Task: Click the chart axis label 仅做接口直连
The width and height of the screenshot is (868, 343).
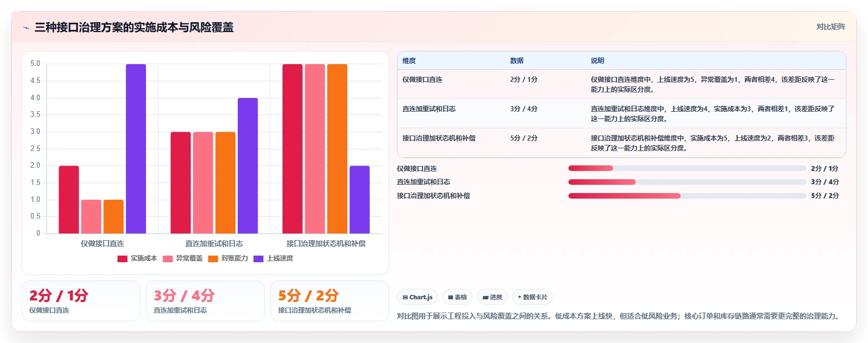Action: 102,243
